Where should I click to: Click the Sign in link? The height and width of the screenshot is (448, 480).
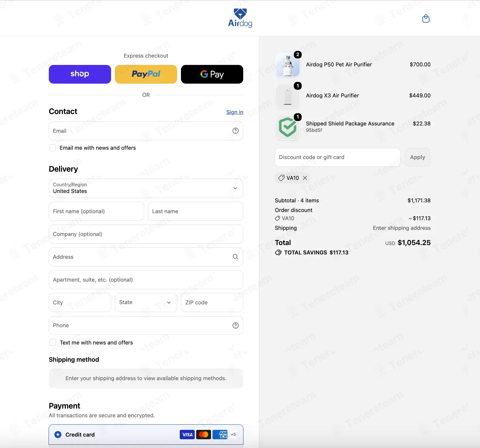coord(235,112)
